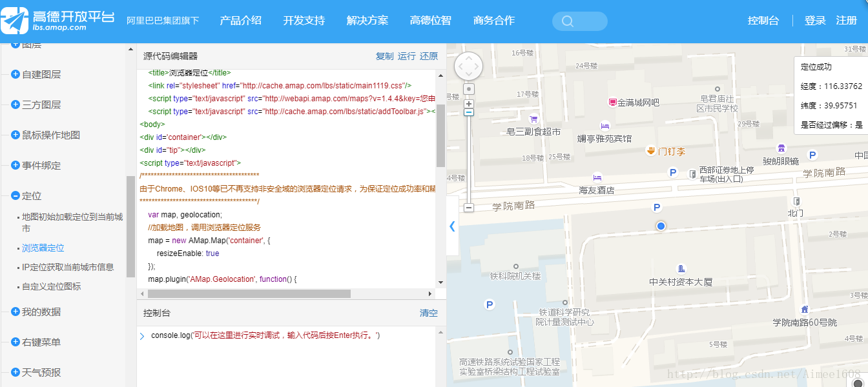Click the 北门 gate icon
Image resolution: width=868 pixels, height=387 pixels.
click(x=796, y=201)
